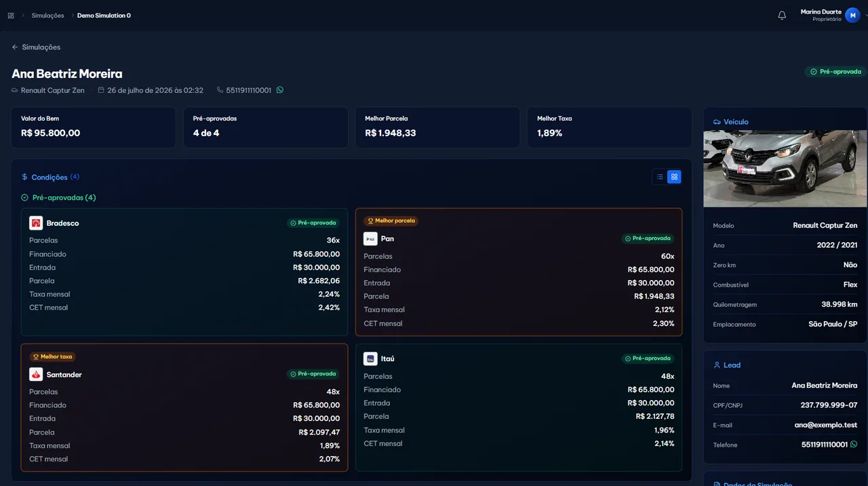868x486 pixels.
Task: Expand the user menu chevron
Action: pyautogui.click(x=865, y=15)
